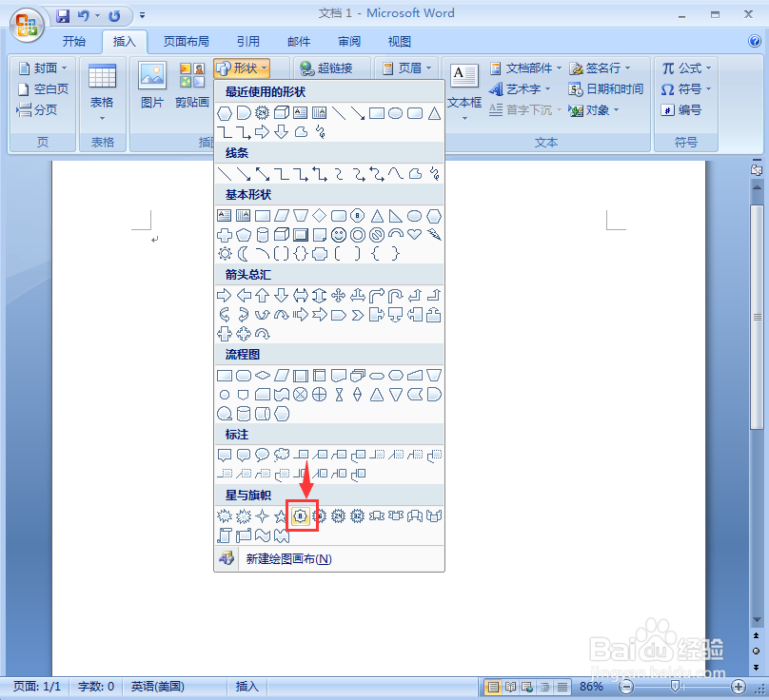Click the 超链接 hyperlink button

tap(327, 68)
